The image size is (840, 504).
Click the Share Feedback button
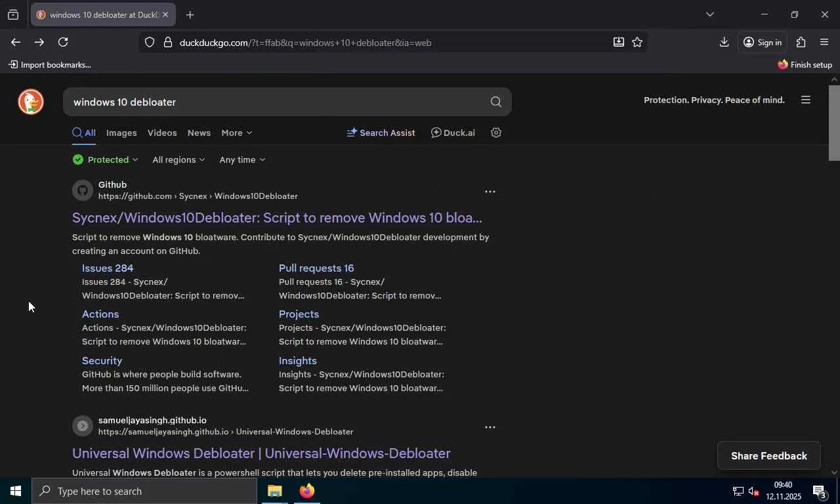[x=769, y=455]
